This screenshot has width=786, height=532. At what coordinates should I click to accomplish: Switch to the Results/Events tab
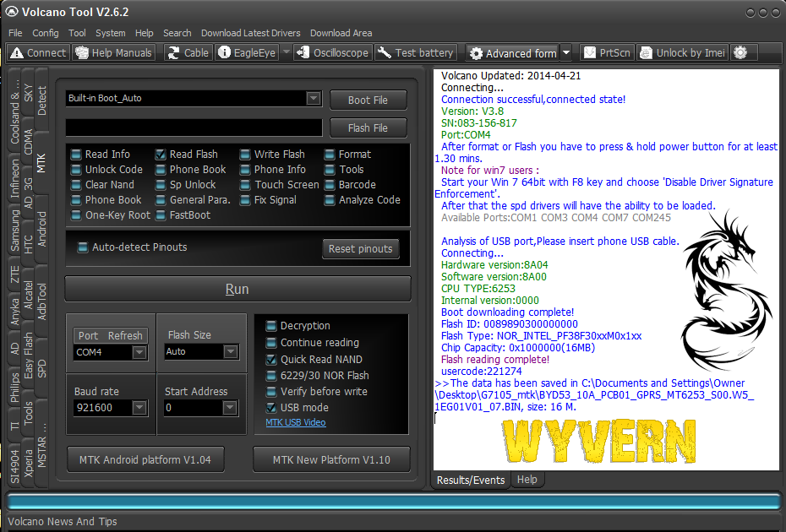click(471, 480)
